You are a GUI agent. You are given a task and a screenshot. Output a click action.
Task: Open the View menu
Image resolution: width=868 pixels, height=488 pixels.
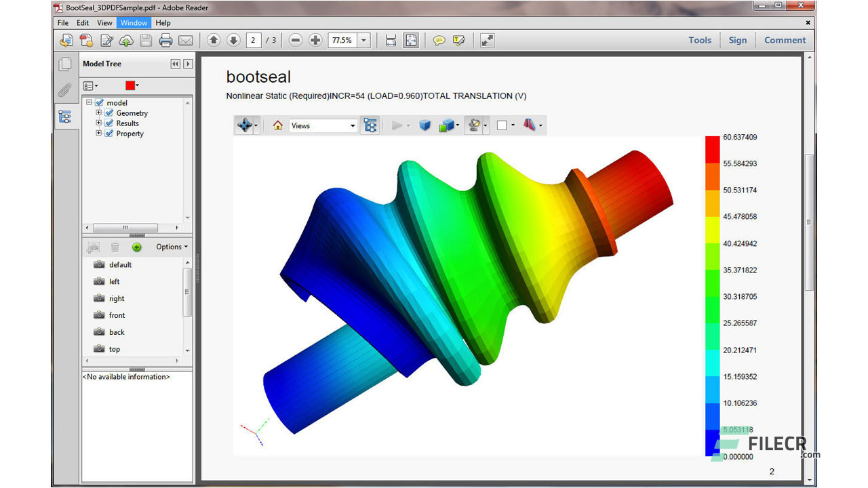pyautogui.click(x=104, y=22)
